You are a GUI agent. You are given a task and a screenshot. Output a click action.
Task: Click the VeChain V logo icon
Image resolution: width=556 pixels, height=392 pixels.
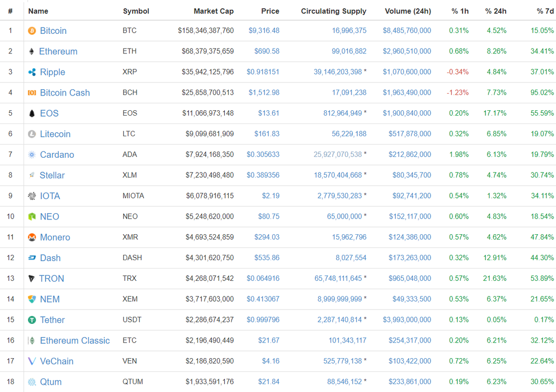click(32, 361)
